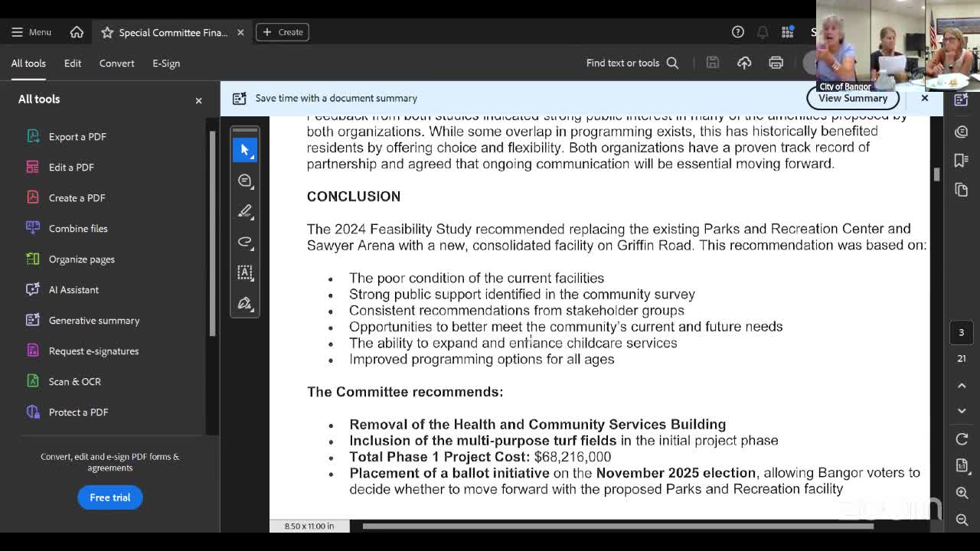
Task: Open the apps grid icon
Action: click(787, 32)
